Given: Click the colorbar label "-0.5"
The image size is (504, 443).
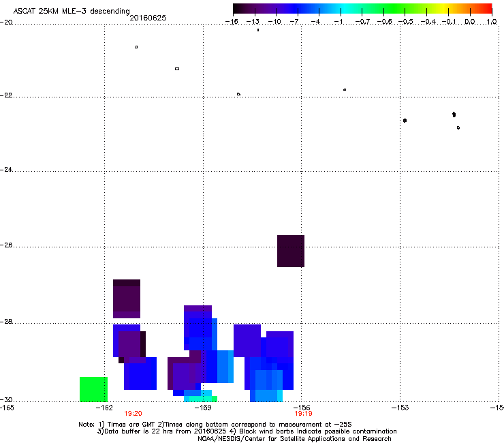Looking at the screenshot, I should [x=406, y=22].
